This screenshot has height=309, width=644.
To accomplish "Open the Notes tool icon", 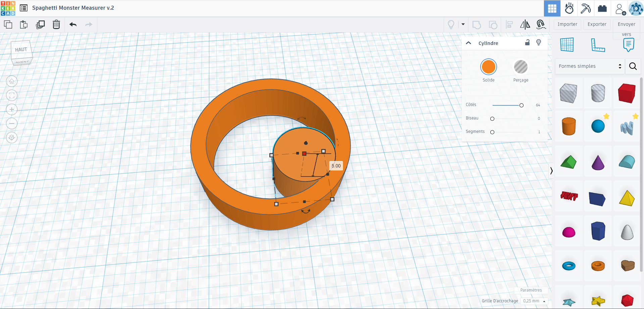I will [x=629, y=45].
